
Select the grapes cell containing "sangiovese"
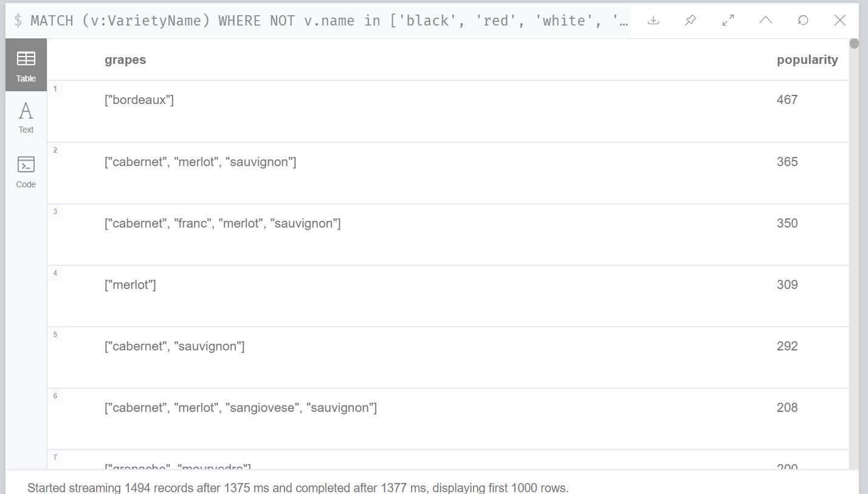tap(241, 408)
